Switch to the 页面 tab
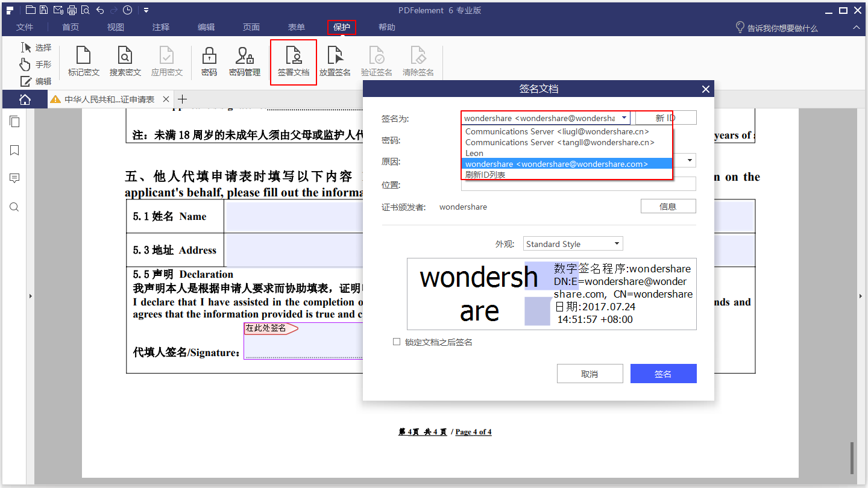Image resolution: width=868 pixels, height=488 pixels. point(251,27)
